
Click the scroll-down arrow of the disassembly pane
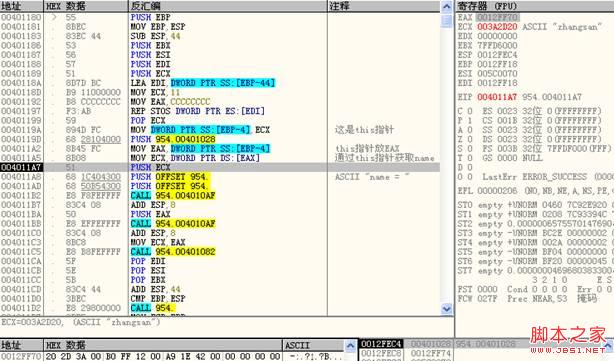446,309
